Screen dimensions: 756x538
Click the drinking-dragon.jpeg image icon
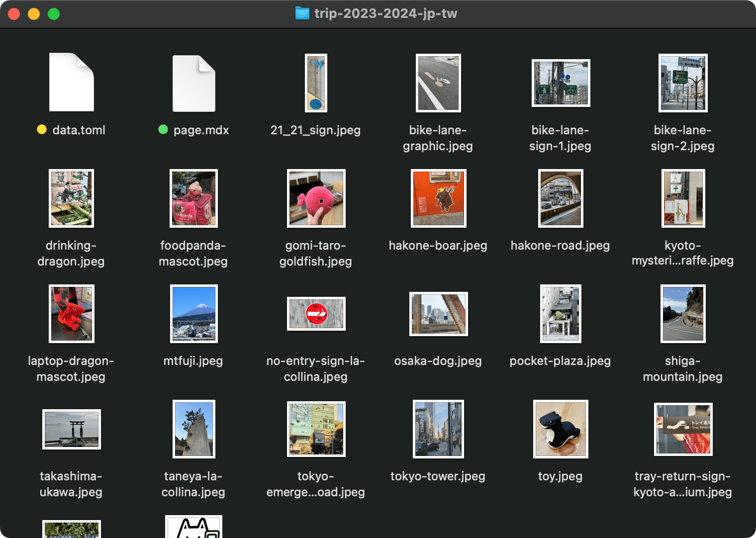[71, 198]
